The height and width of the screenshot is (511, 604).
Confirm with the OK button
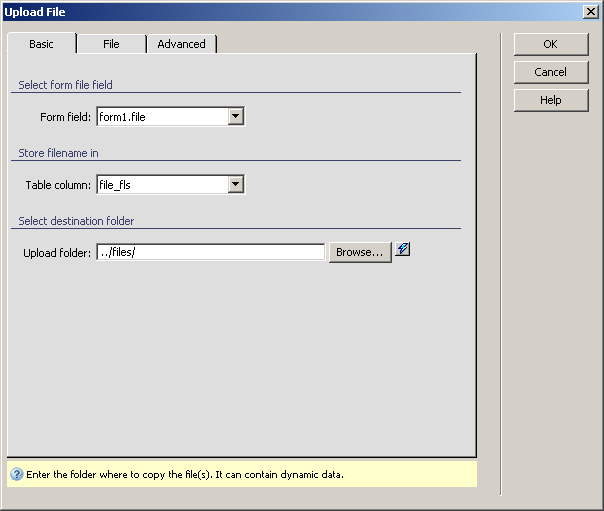tap(550, 44)
